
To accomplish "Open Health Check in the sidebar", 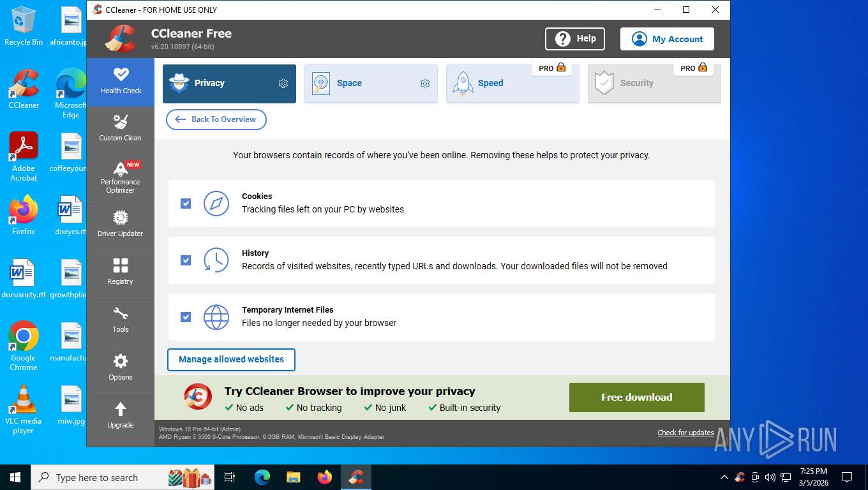I will click(x=121, y=82).
